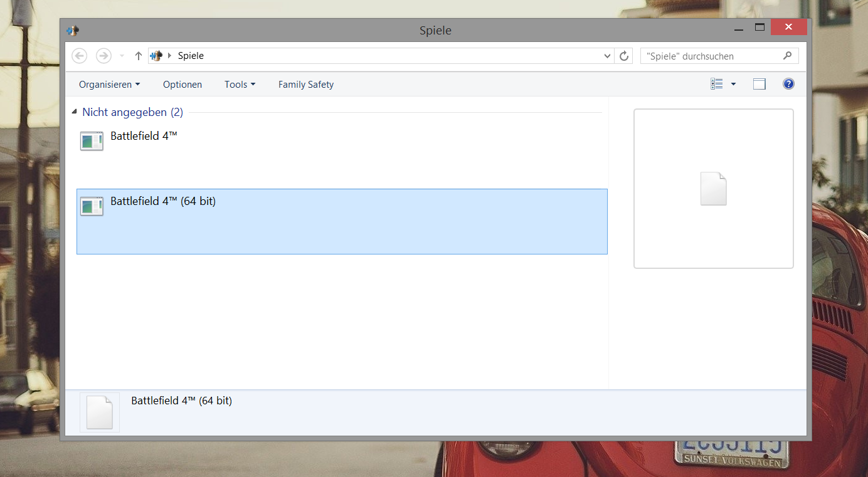Viewport: 868px width, 477px height.
Task: Open the Organisieren menu
Action: 109,85
